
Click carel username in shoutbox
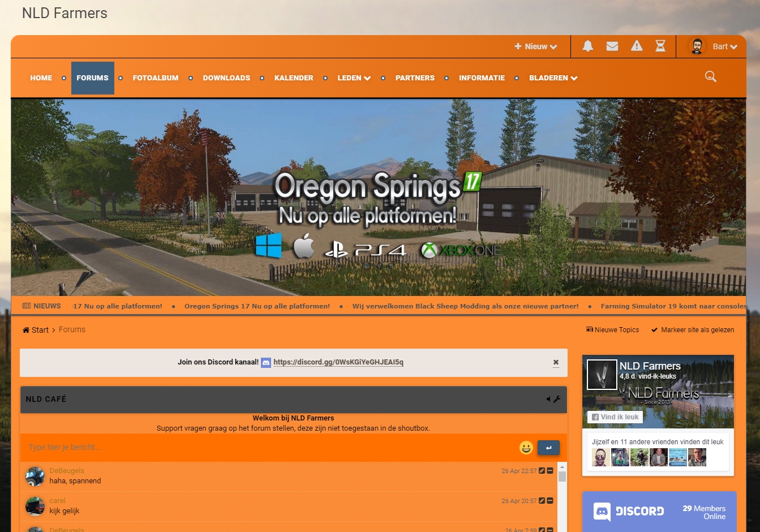pyautogui.click(x=57, y=501)
